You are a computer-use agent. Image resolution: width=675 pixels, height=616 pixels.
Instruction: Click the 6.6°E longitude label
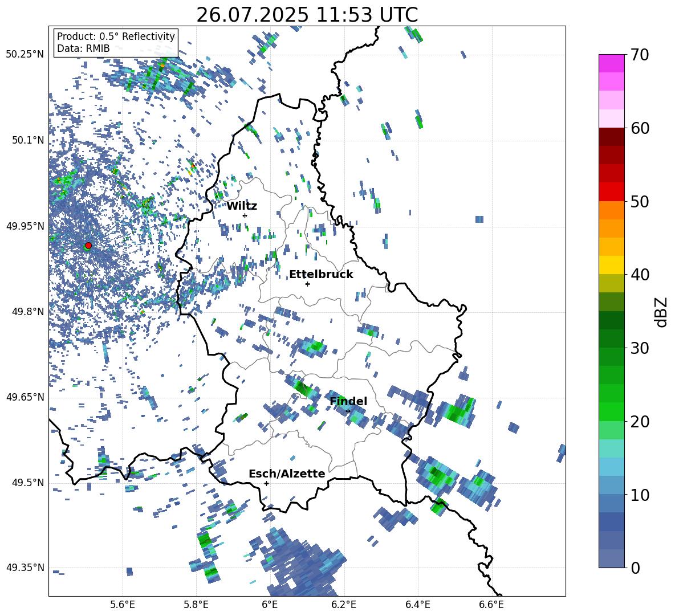[491, 605]
